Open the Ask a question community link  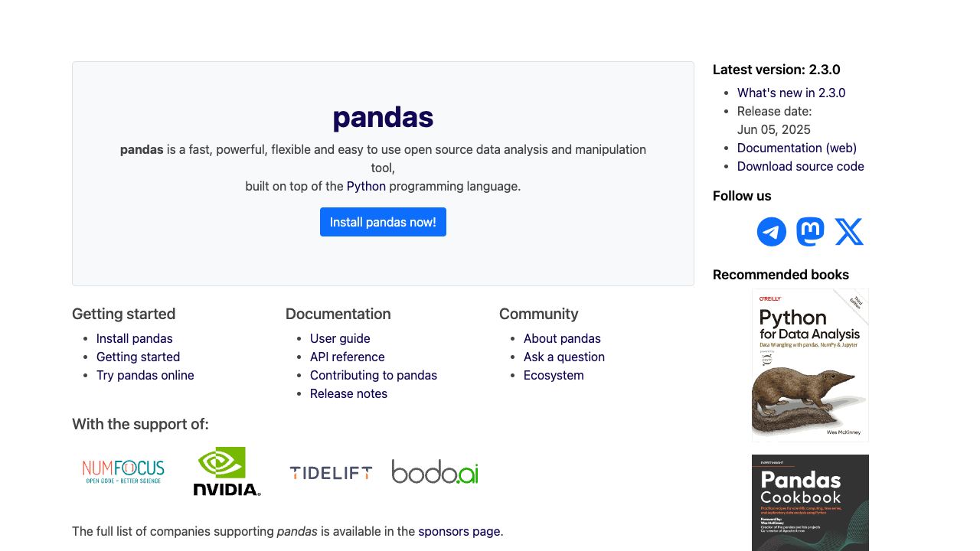pyautogui.click(x=563, y=357)
